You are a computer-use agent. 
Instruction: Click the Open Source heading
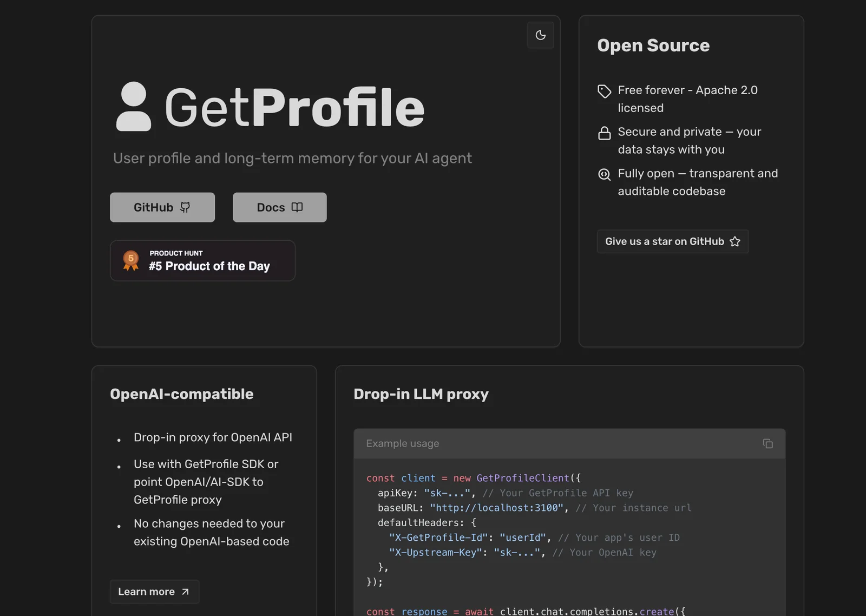click(x=653, y=45)
